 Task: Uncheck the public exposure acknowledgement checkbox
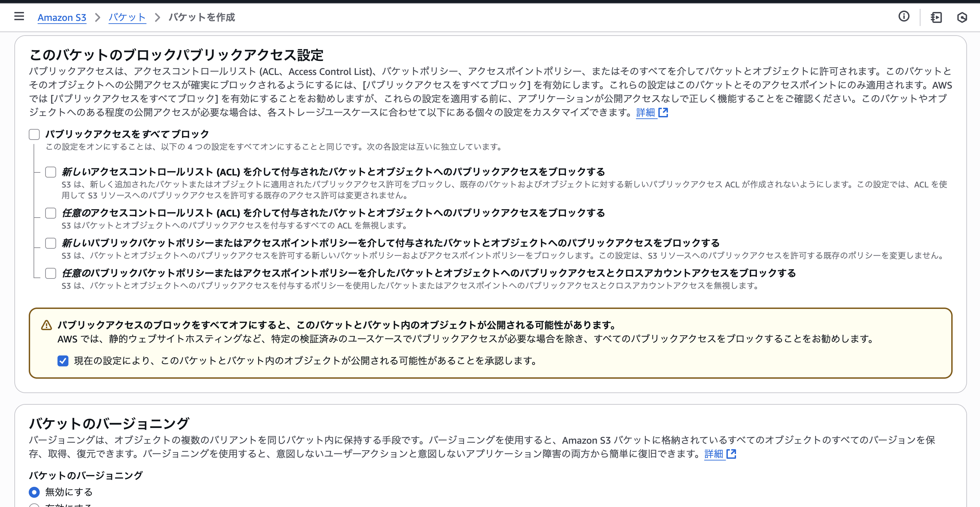pos(63,361)
